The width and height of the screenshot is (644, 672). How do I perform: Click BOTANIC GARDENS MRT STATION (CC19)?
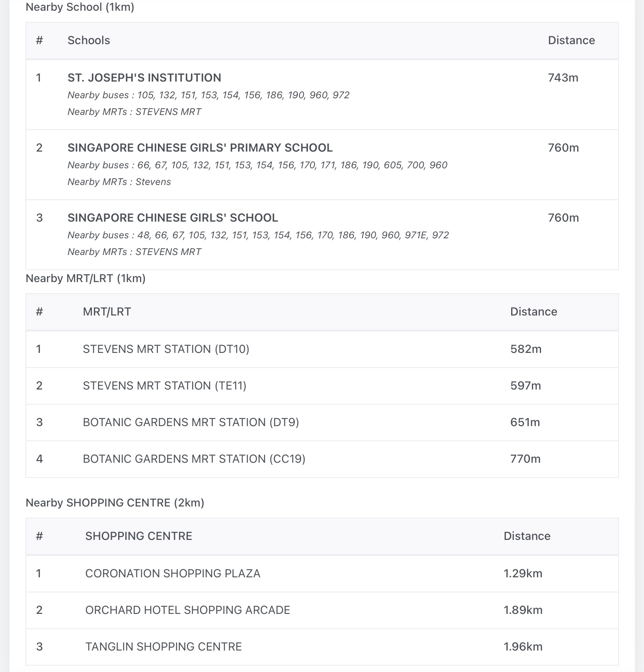coord(194,459)
